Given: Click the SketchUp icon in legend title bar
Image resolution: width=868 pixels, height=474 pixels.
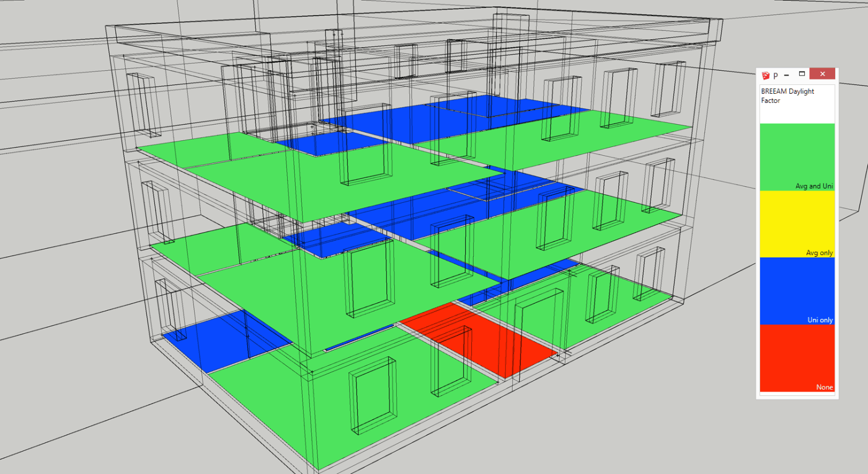Looking at the screenshot, I should tap(766, 75).
